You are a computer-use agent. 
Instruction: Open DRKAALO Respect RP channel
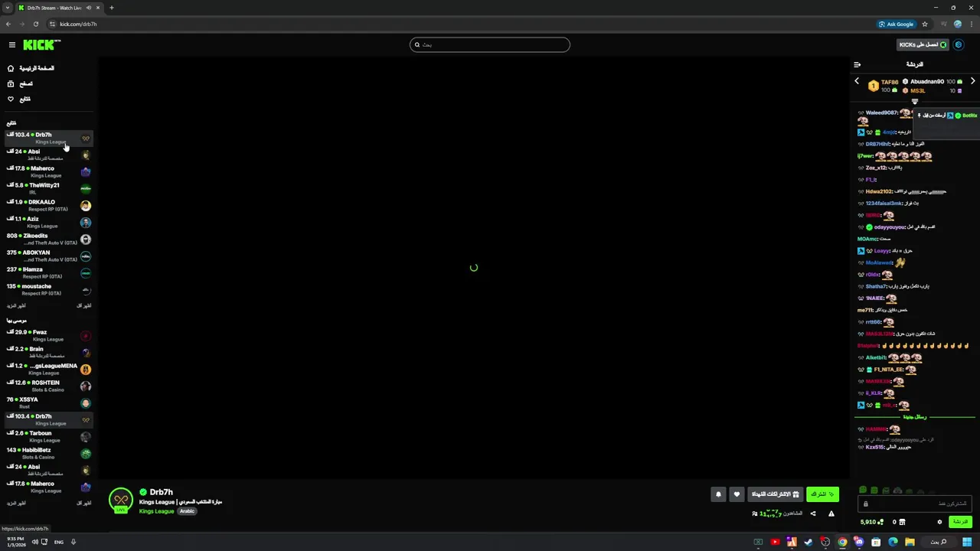coord(47,205)
